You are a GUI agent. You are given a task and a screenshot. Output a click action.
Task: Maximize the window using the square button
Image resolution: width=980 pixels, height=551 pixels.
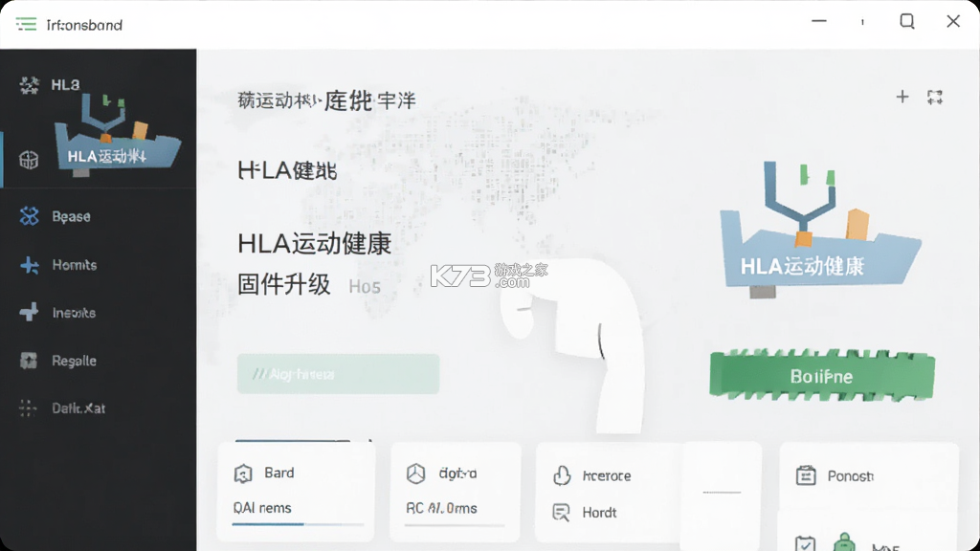[x=907, y=21]
